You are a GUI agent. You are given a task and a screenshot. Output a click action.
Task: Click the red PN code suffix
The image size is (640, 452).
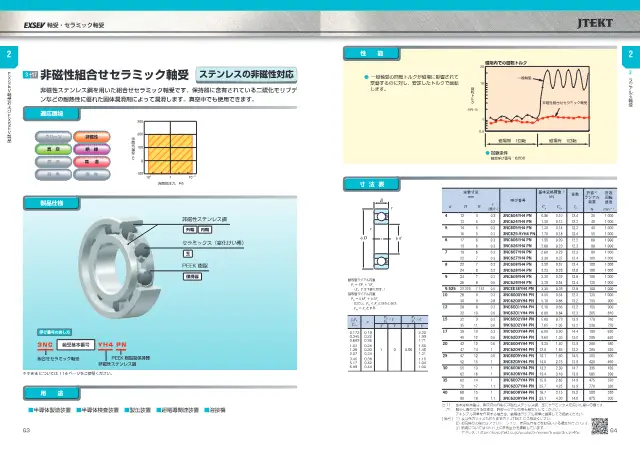(x=121, y=345)
